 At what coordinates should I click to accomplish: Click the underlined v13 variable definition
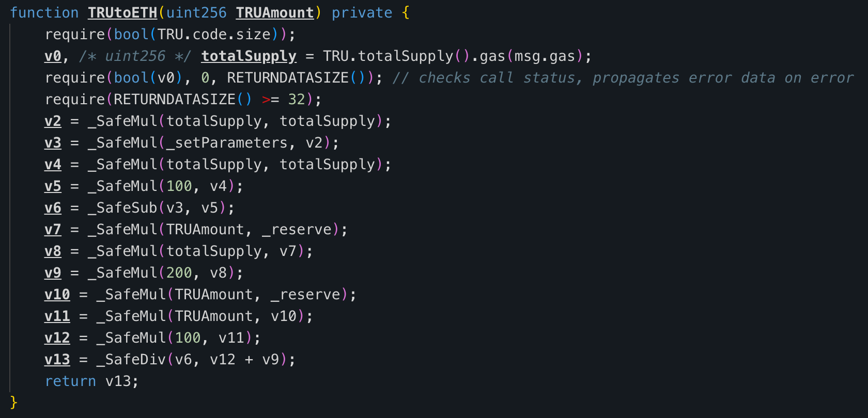pyautogui.click(x=57, y=359)
